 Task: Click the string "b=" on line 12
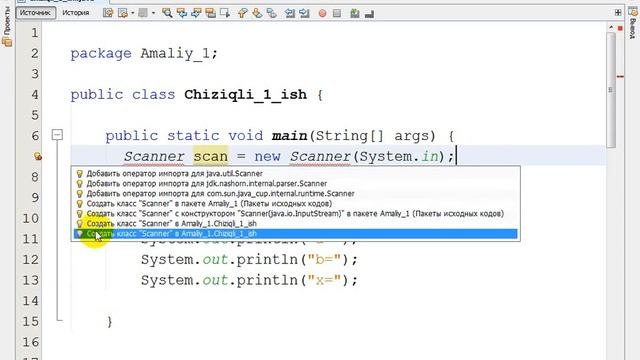pyautogui.click(x=324, y=259)
